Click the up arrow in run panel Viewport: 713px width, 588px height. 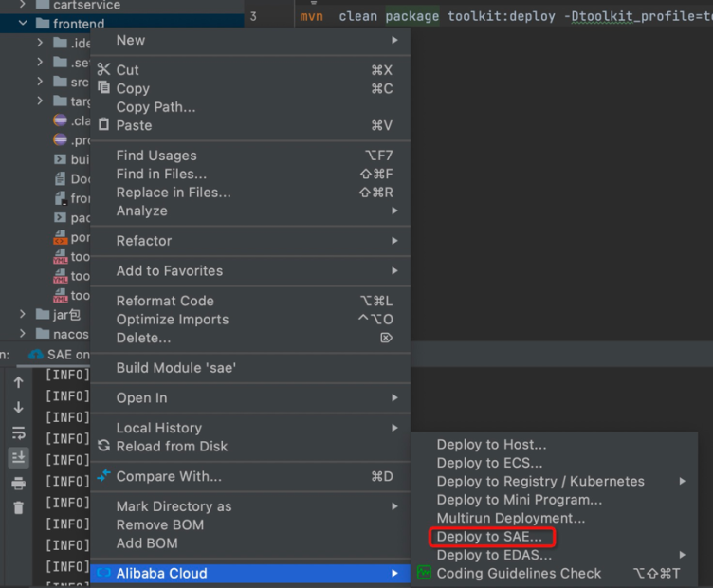click(18, 382)
